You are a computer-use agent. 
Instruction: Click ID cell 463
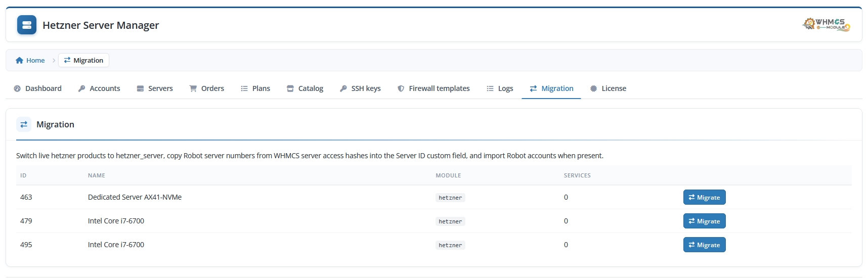(x=26, y=197)
